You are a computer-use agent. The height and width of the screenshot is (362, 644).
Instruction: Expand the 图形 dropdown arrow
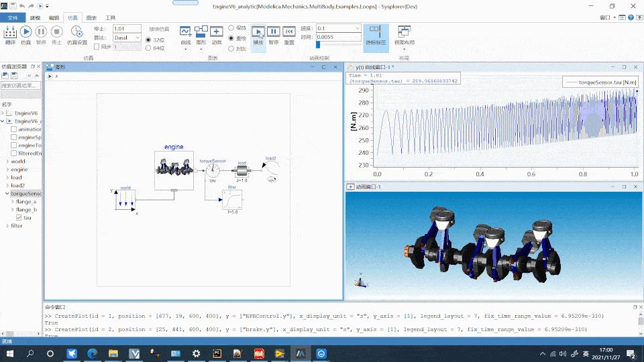(x=201, y=49)
